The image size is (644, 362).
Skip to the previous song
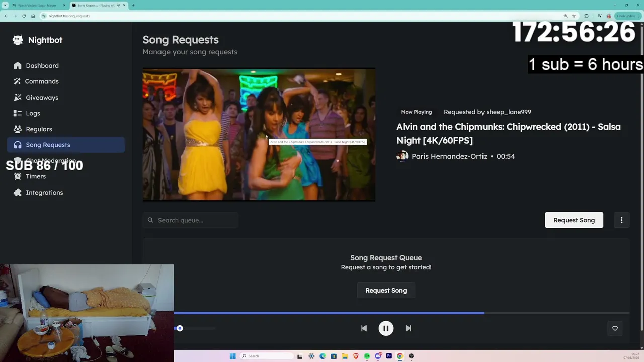click(364, 328)
